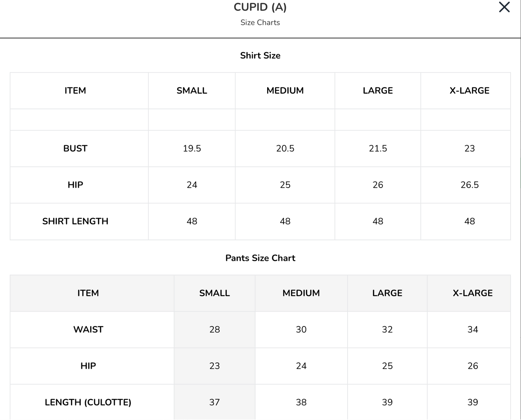This screenshot has width=521, height=420.
Task: Click the X-LARGE header in Shirt Size table
Action: coord(469,90)
